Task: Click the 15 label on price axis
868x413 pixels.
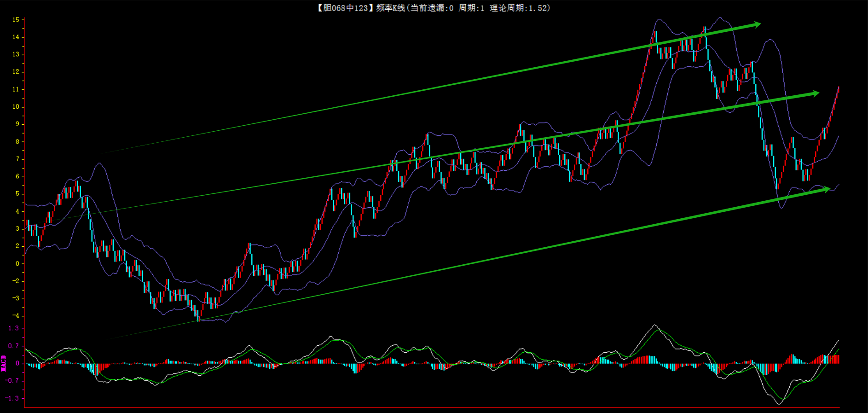Action: (x=16, y=20)
